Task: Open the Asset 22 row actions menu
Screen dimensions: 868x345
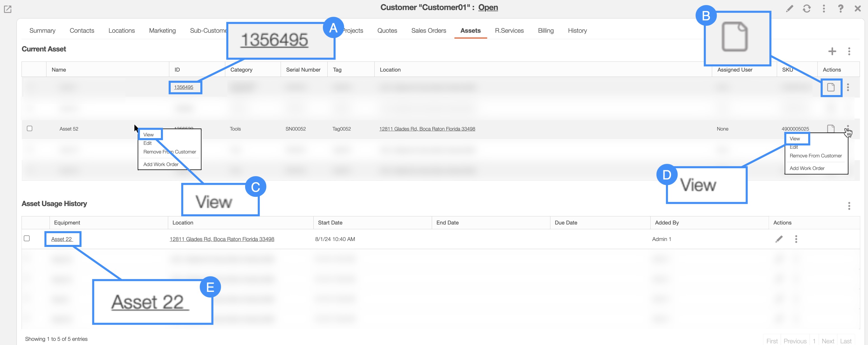Action: pos(796,239)
